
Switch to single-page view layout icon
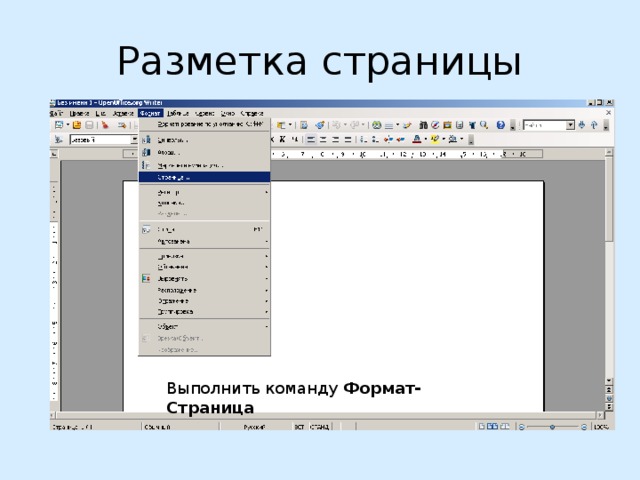pyautogui.click(x=482, y=427)
